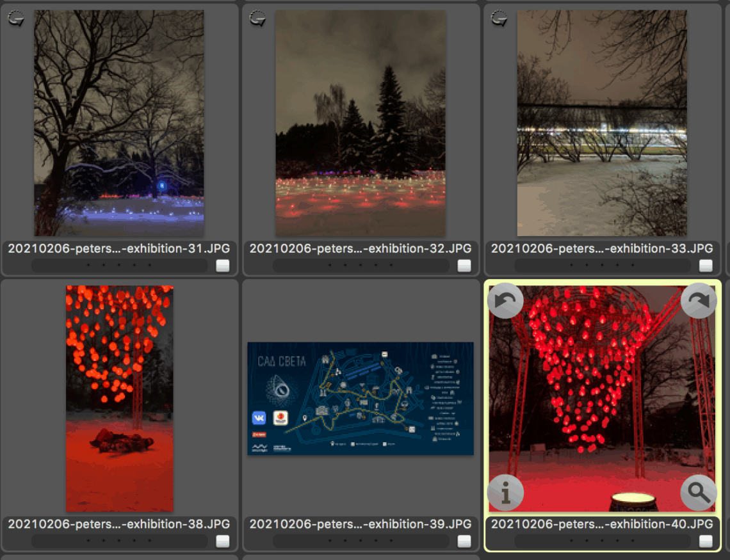Click the rotate icon on exhibition-33
The height and width of the screenshot is (560, 730).
click(x=499, y=18)
